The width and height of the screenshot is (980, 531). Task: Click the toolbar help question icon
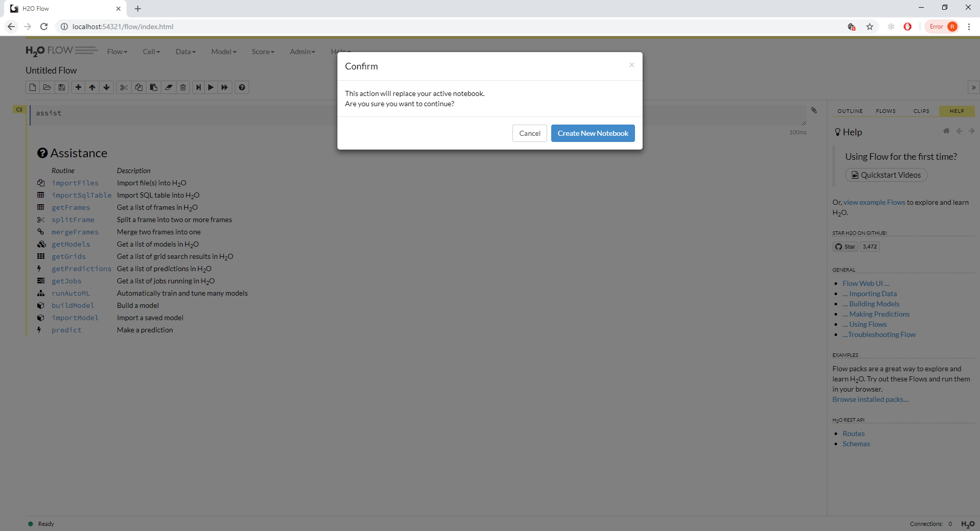pos(242,87)
